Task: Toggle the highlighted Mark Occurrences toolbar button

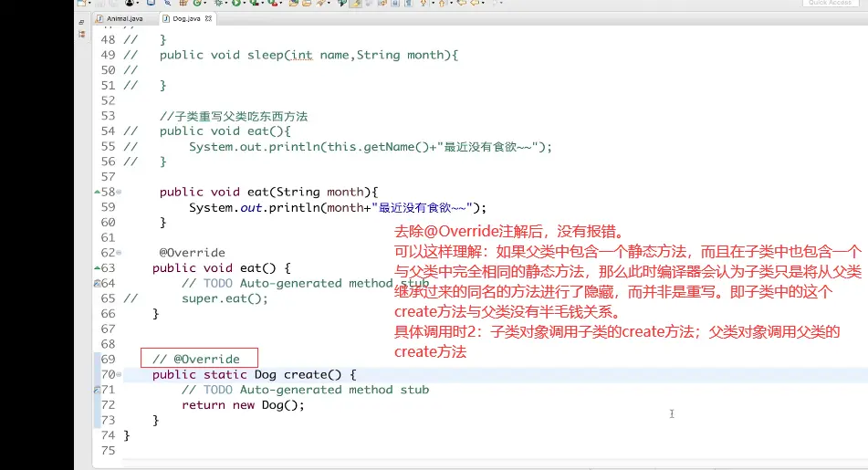Action: [355, 4]
